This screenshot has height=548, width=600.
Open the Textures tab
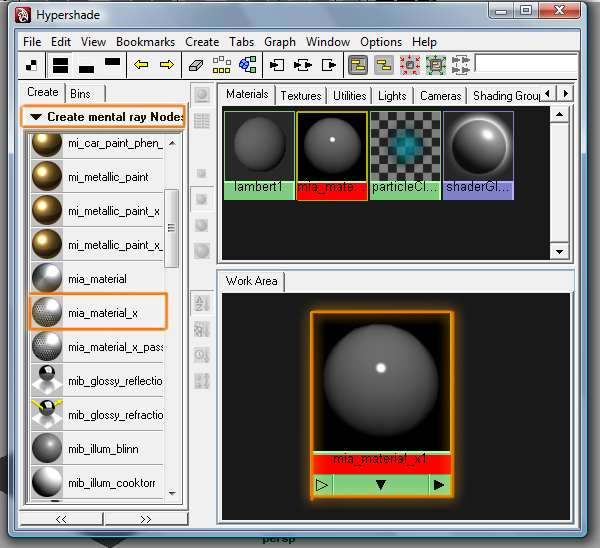tap(301, 96)
